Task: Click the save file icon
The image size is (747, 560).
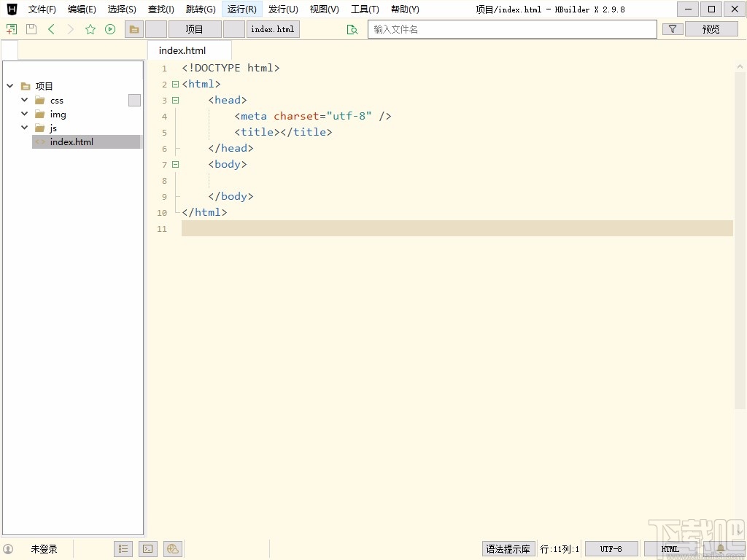Action: [31, 29]
